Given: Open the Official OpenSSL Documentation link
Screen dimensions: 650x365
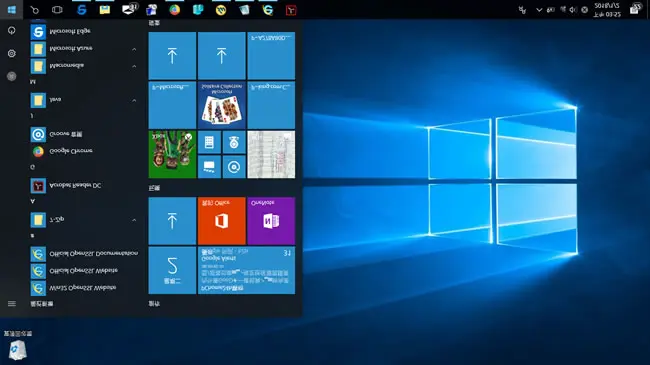Looking at the screenshot, I should 93,253.
